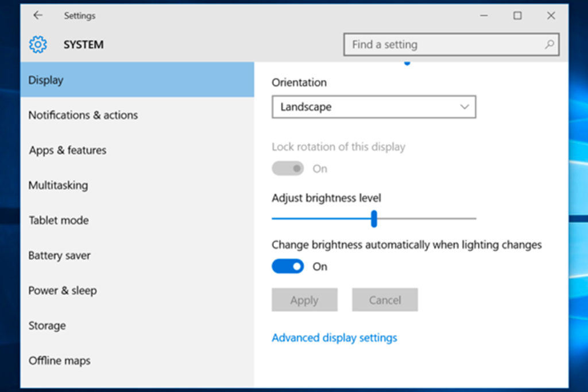
Task: Open Advanced display settings link
Action: tap(335, 337)
